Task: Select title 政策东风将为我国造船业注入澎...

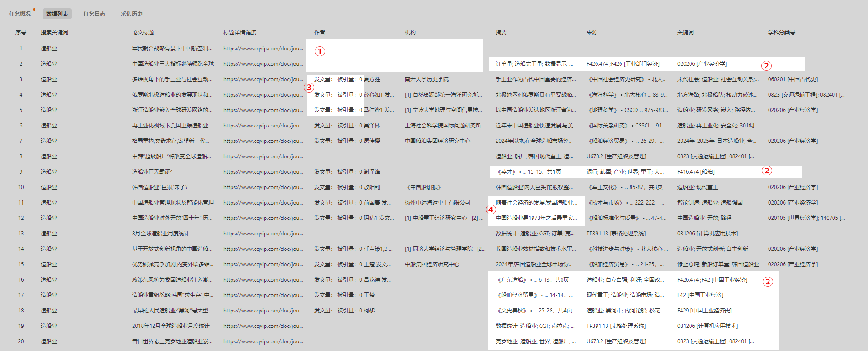Action: click(172, 280)
